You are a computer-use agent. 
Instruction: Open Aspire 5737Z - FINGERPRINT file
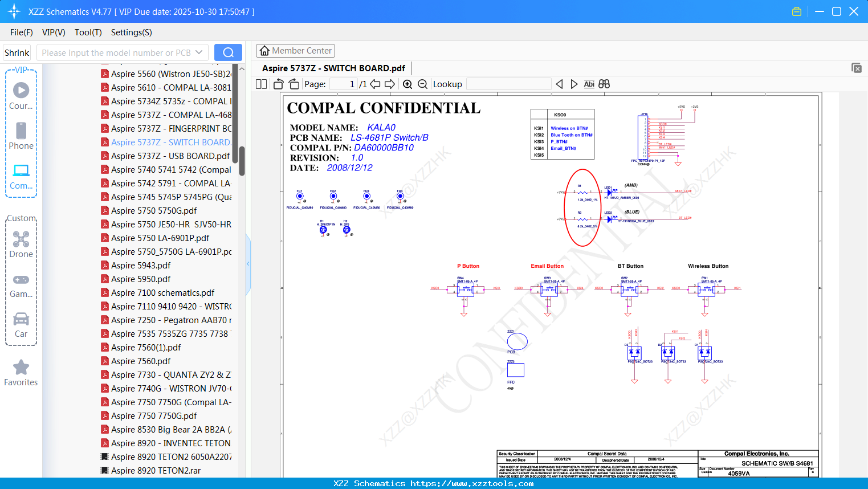click(x=166, y=129)
